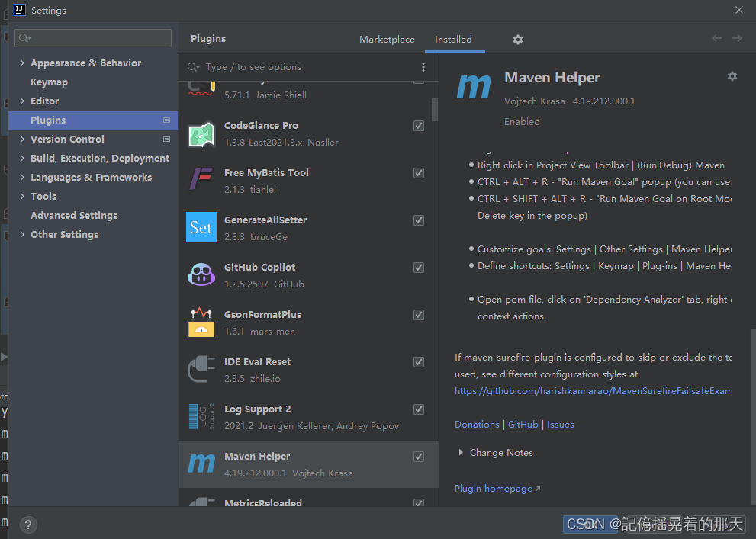Click the magnifier icon in plugin search
This screenshot has width=756, height=539.
click(x=193, y=67)
